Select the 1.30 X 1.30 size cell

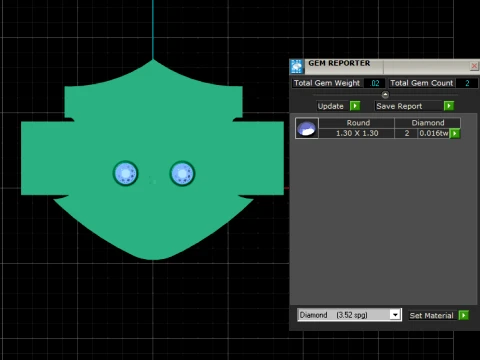357,133
